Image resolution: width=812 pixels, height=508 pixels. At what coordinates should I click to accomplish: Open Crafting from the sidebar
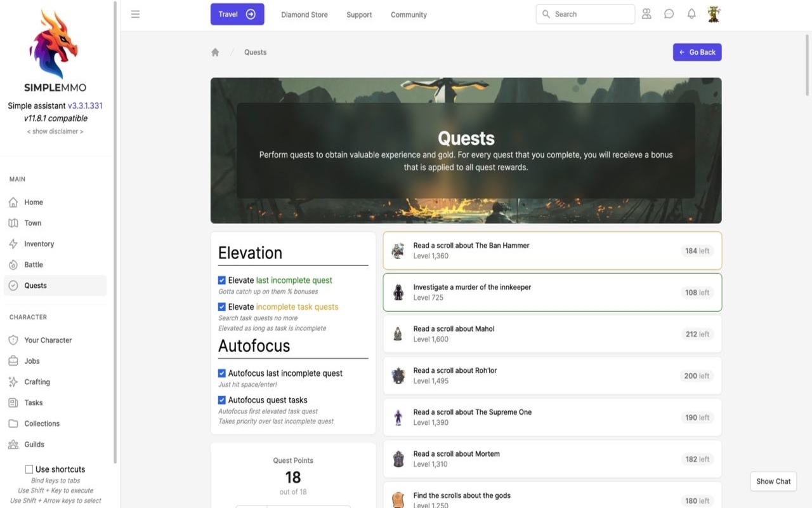coord(37,382)
